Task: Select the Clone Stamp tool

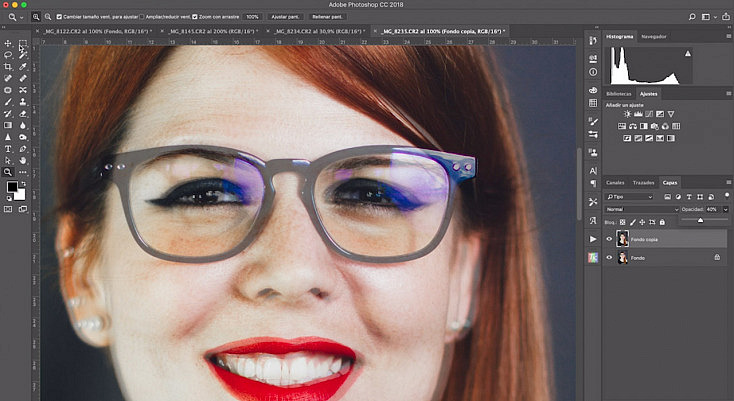Action: [x=22, y=102]
